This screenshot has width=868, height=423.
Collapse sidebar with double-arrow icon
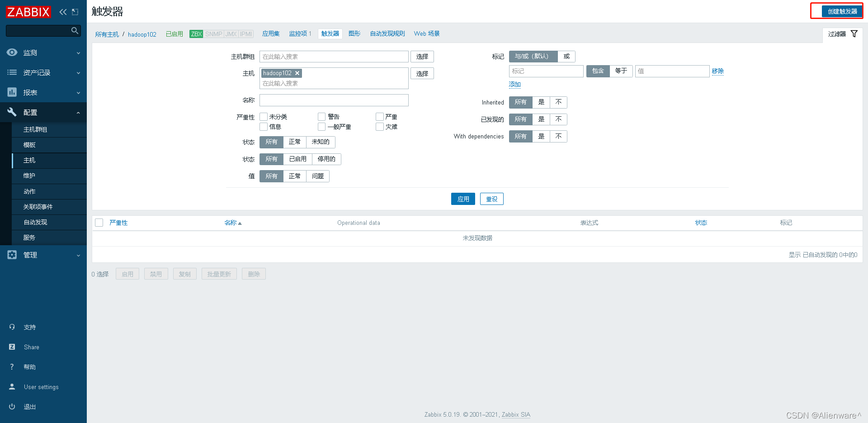(63, 12)
